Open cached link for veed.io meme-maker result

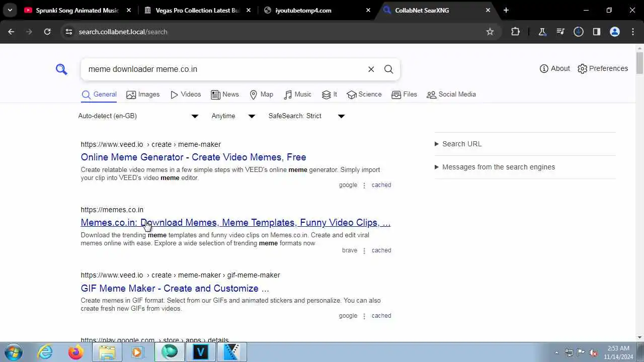tap(381, 185)
